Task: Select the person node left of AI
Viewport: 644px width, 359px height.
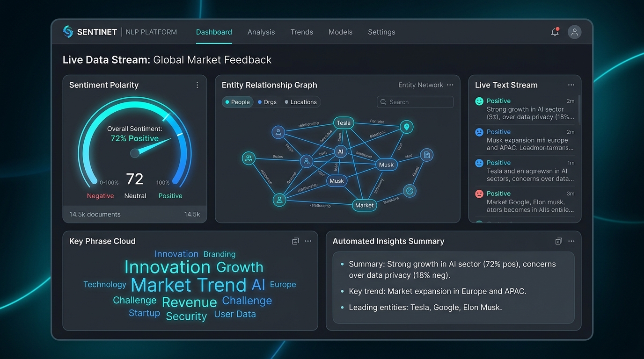Action: click(306, 162)
